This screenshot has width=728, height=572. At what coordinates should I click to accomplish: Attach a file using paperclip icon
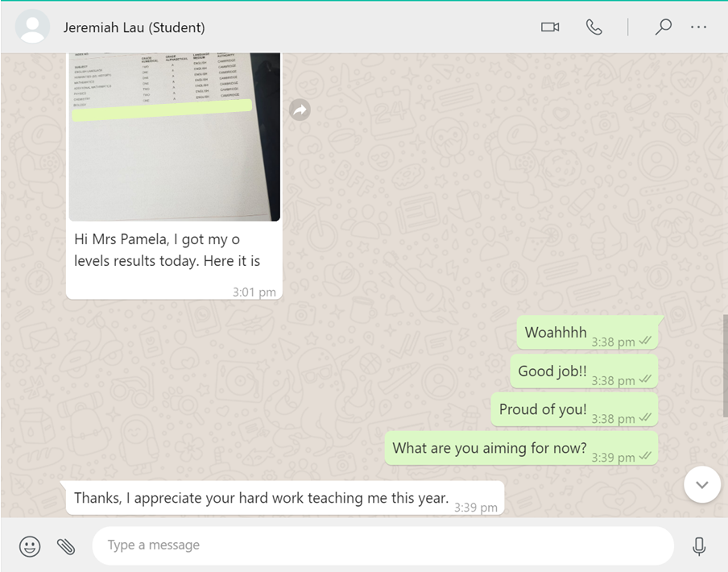click(66, 546)
